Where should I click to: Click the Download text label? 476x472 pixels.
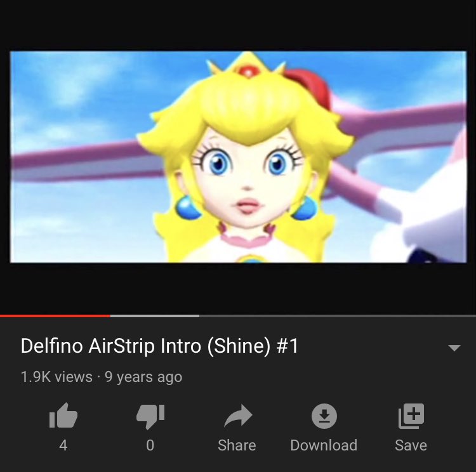324,445
